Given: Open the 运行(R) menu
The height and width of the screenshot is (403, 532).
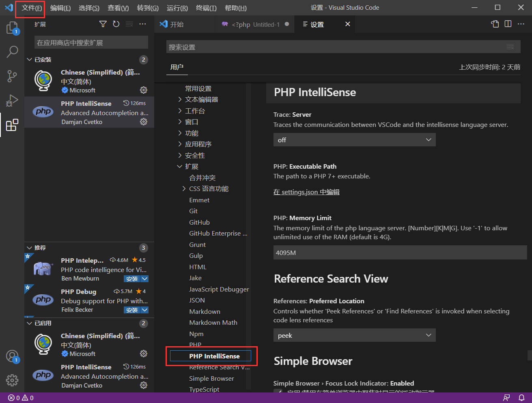Looking at the screenshot, I should point(177,8).
